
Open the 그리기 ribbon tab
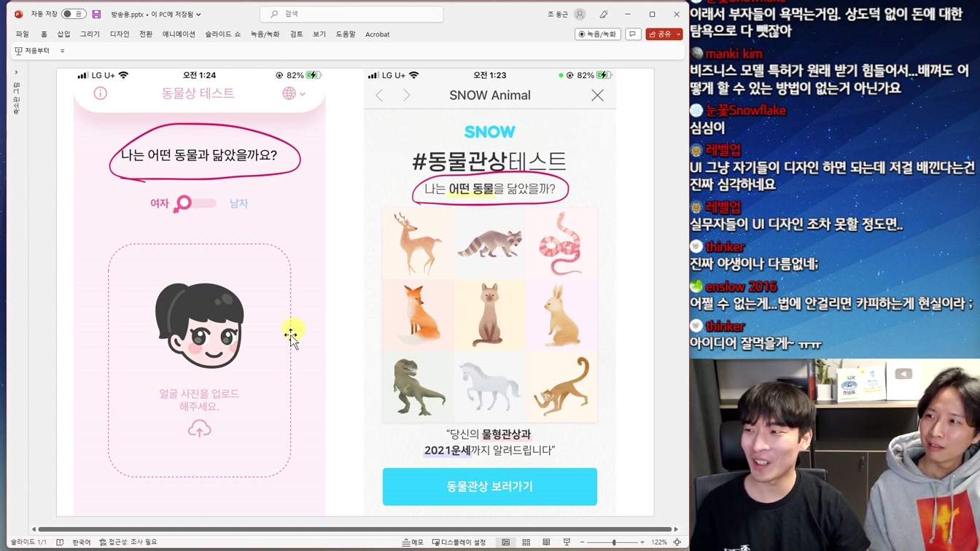(90, 34)
